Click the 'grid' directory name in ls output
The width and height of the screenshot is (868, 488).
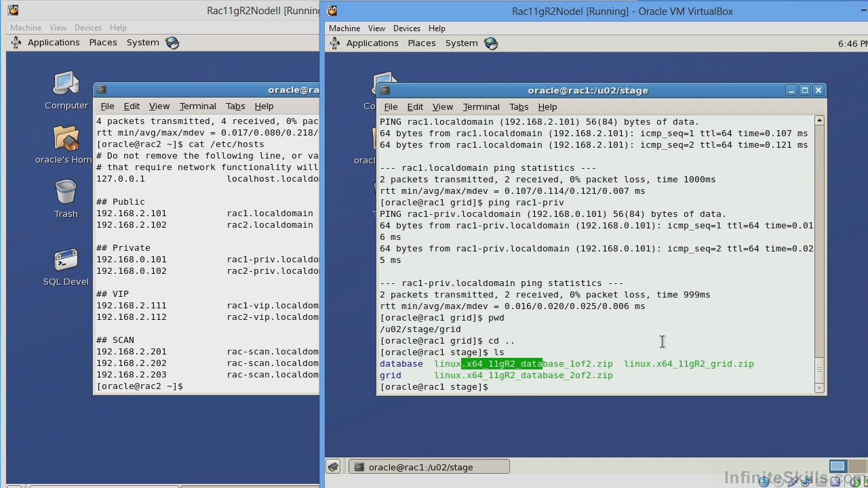(x=391, y=375)
